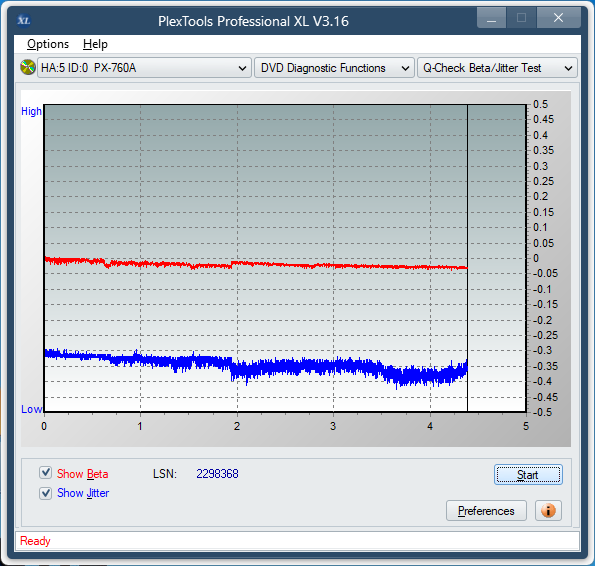Click the Ready status bar text
595x566 pixels.
35,541
